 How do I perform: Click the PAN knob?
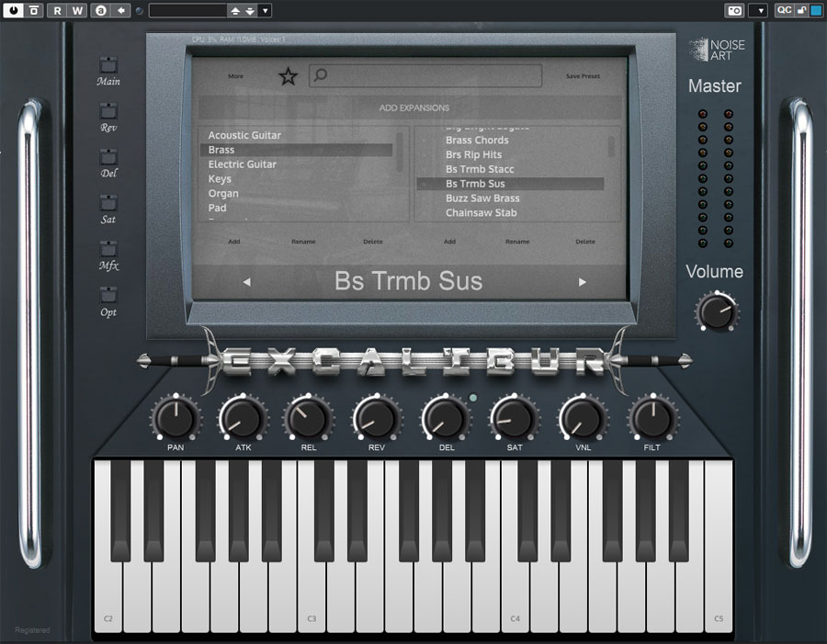coord(176,417)
